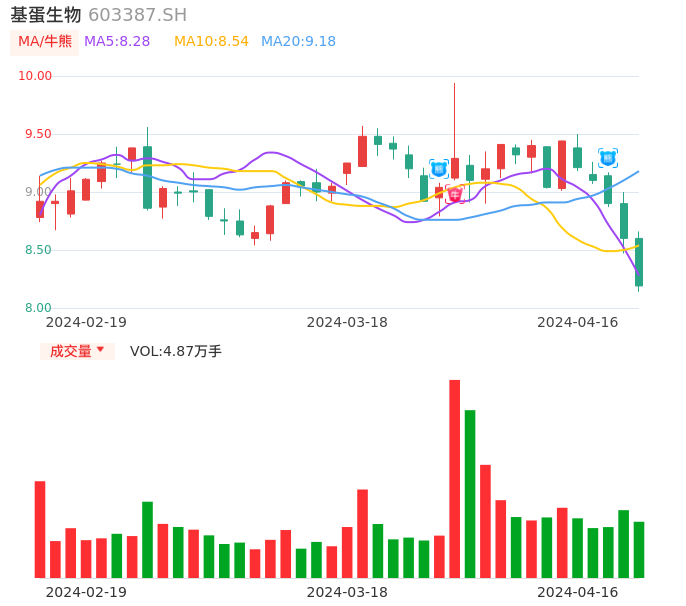
Task: Select the tallest green volume bar
Action: pos(470,493)
